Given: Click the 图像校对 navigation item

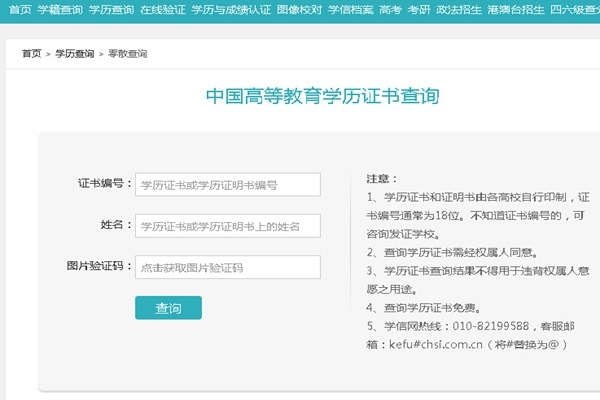Looking at the screenshot, I should (299, 9).
